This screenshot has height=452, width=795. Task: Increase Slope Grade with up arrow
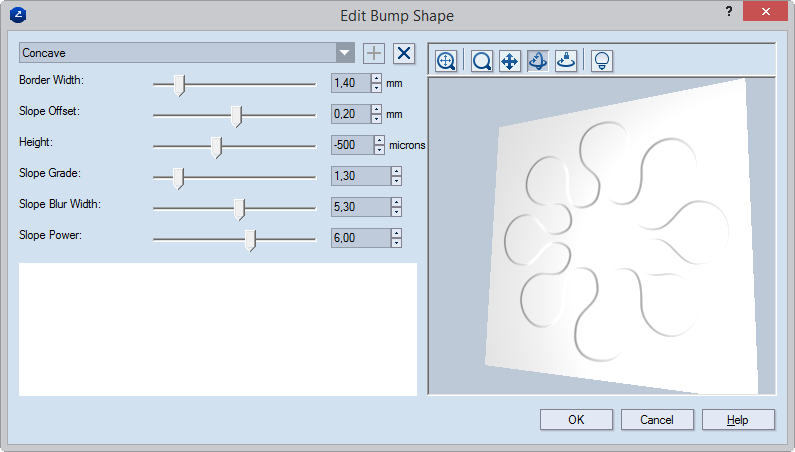pos(396,171)
